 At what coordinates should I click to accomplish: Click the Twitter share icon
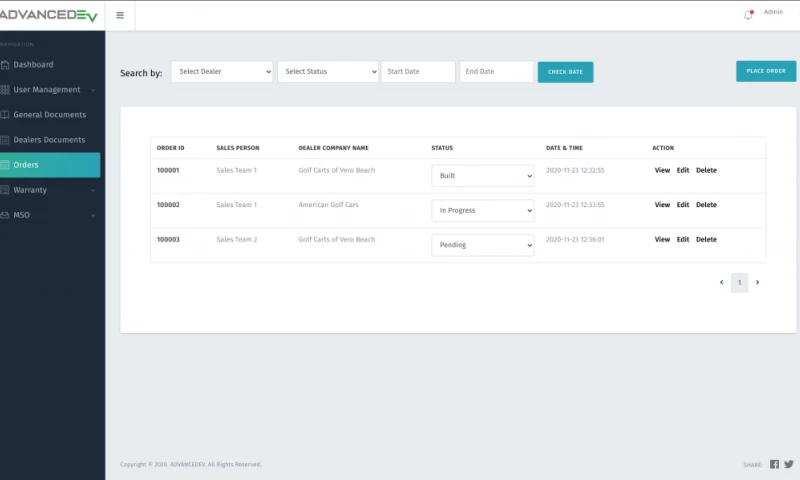pyautogui.click(x=788, y=464)
